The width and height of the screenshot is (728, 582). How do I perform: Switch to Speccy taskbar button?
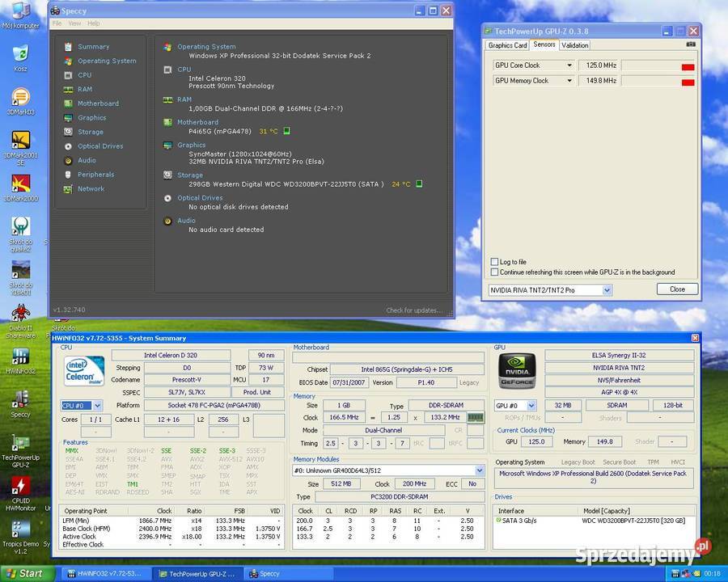click(x=288, y=574)
